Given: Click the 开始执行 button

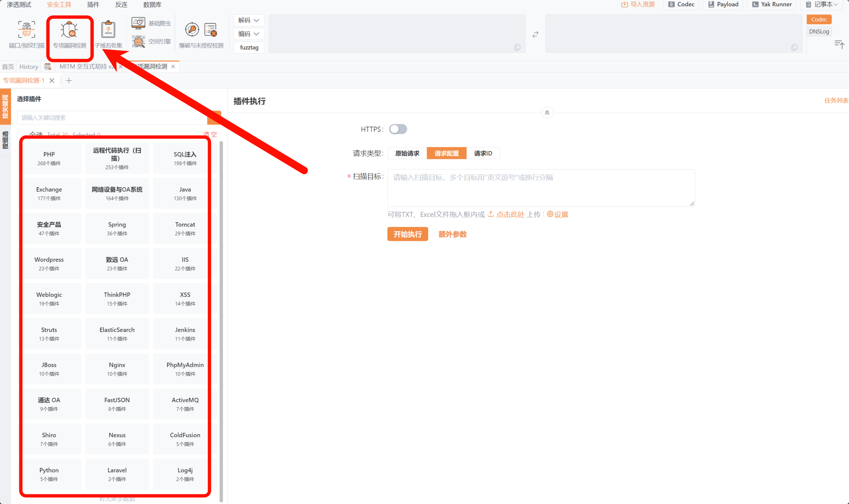Looking at the screenshot, I should [407, 234].
